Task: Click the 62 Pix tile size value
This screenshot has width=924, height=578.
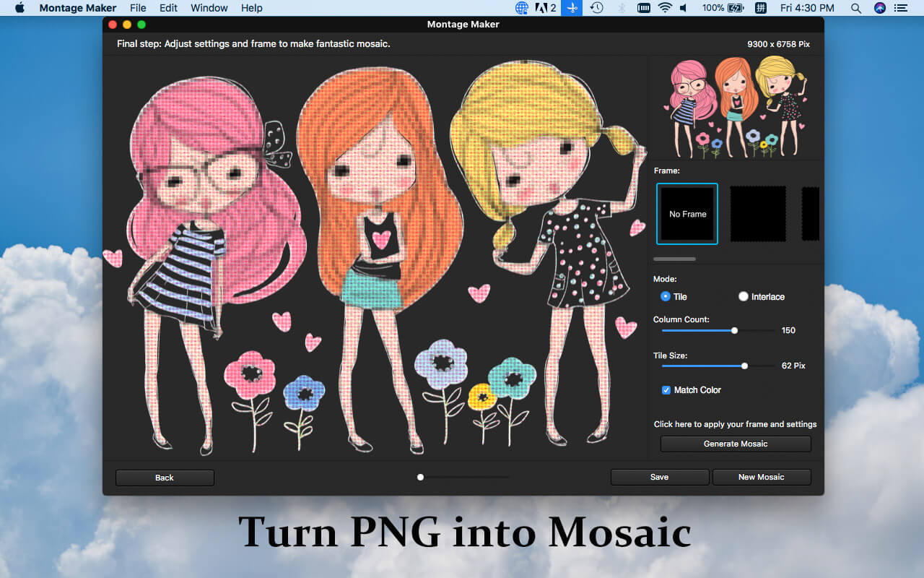Action: pyautogui.click(x=793, y=366)
